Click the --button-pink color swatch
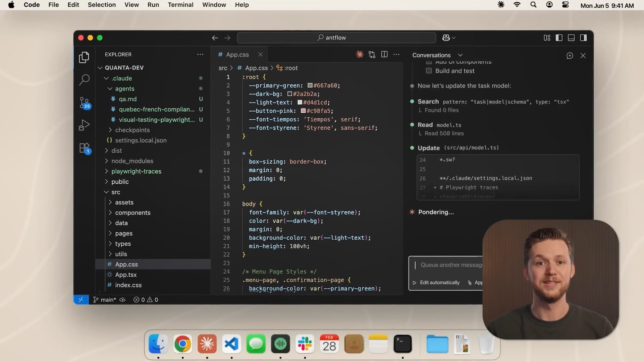This screenshot has width=644, height=362. pos(303,111)
